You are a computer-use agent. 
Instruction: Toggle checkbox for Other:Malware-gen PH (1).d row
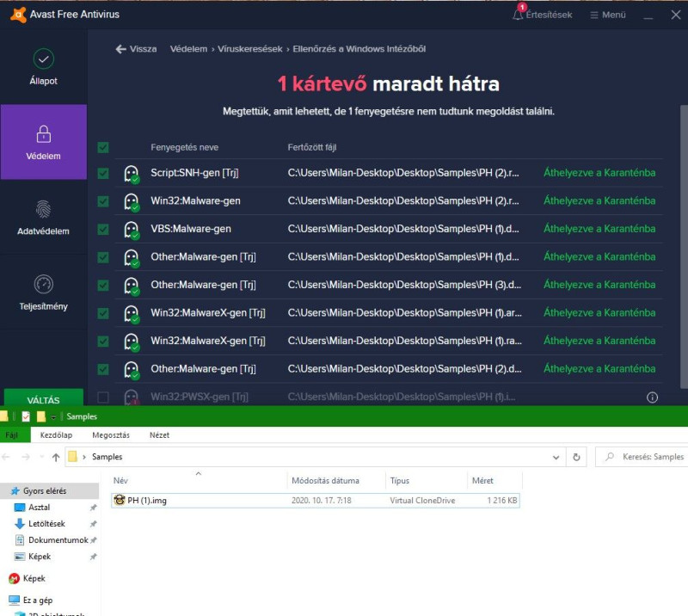pos(103,257)
